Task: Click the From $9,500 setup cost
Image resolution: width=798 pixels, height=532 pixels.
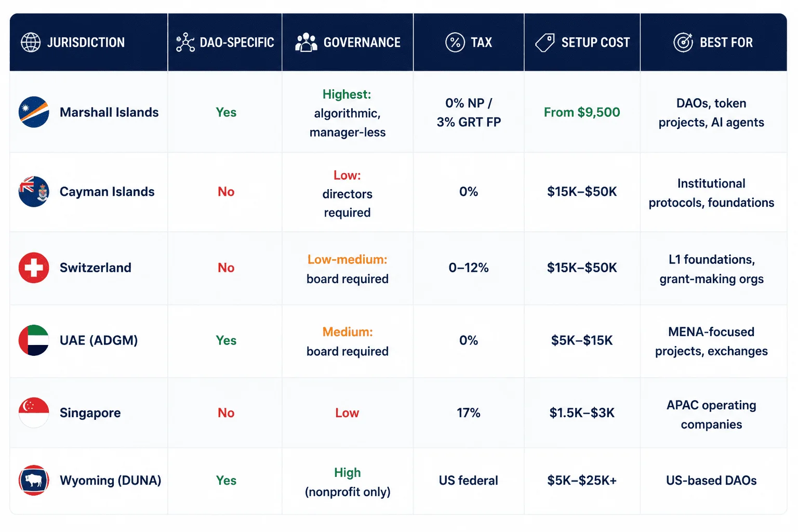Action: 582,112
